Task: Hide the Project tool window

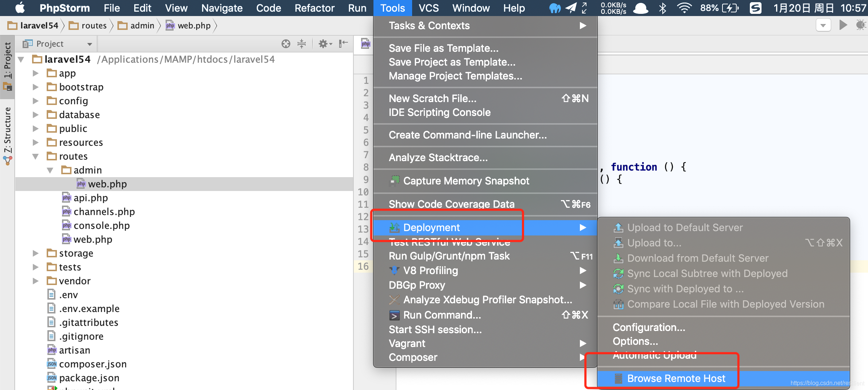Action: point(343,44)
